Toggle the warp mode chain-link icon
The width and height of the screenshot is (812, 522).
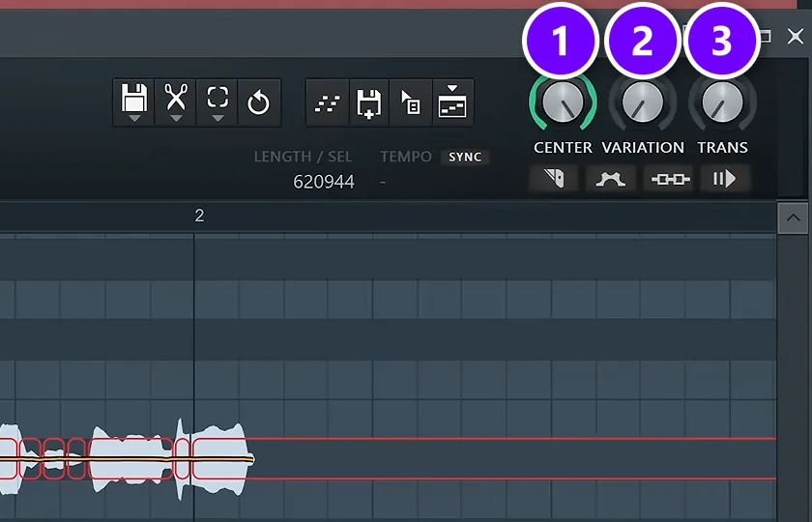(x=670, y=179)
